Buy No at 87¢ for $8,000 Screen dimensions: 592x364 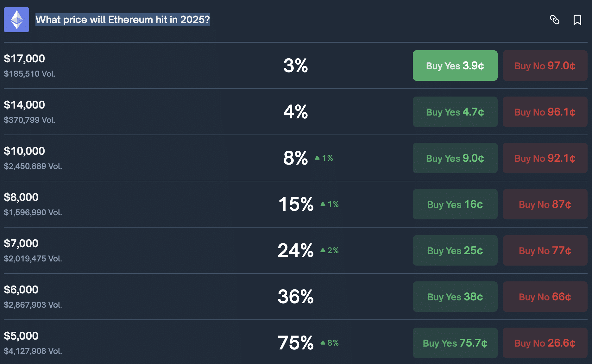point(545,204)
